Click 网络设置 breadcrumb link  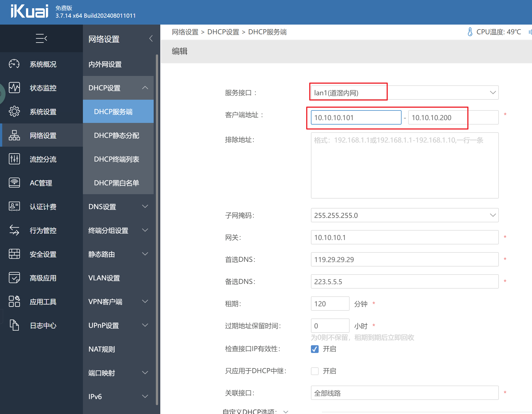pos(185,32)
